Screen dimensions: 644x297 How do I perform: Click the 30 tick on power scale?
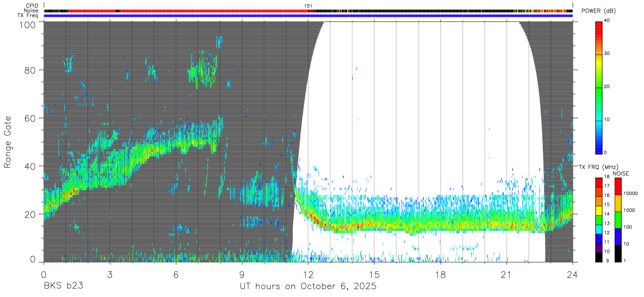[x=608, y=54]
